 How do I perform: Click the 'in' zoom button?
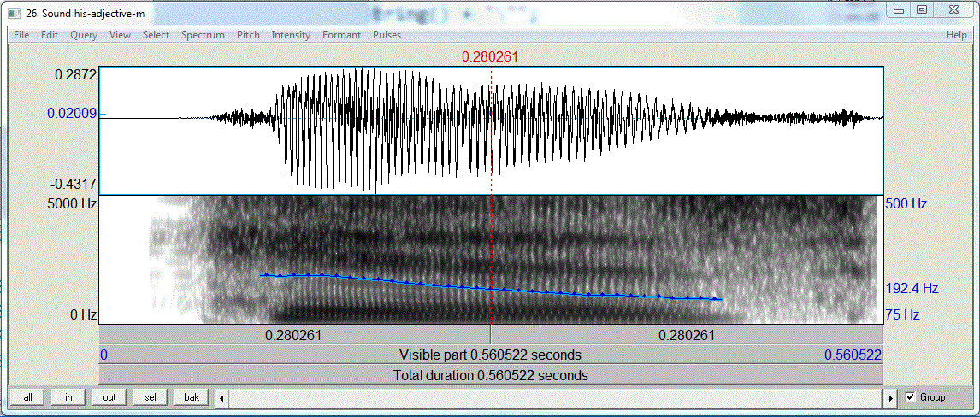click(68, 397)
